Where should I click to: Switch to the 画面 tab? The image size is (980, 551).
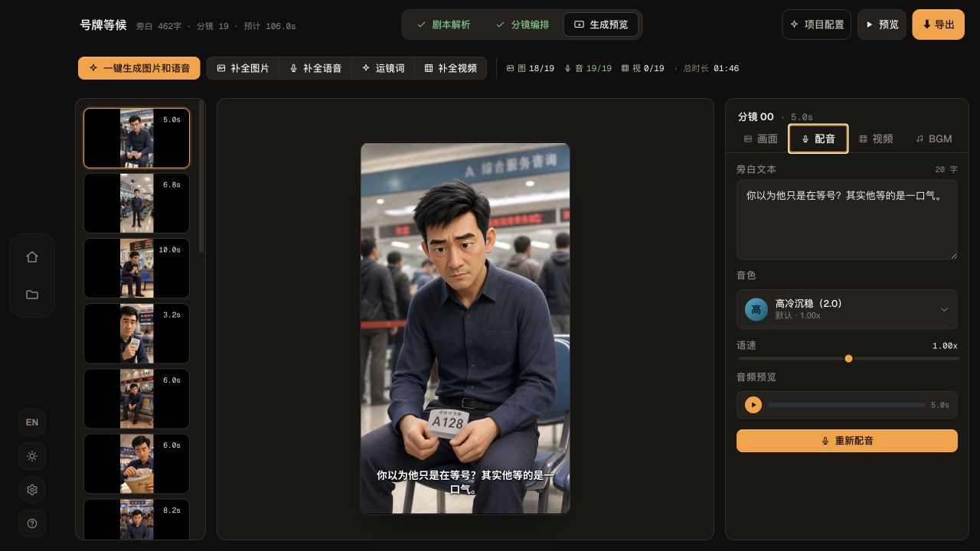point(760,139)
